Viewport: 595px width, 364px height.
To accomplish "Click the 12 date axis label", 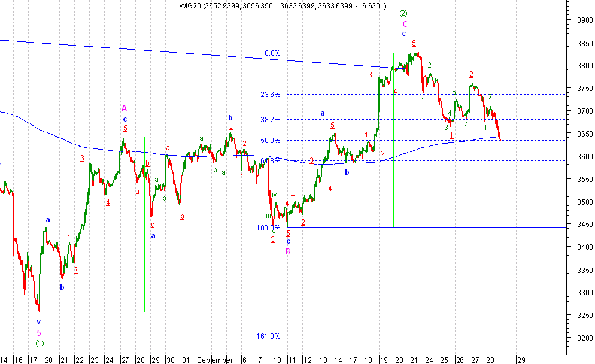I will point(307,360).
